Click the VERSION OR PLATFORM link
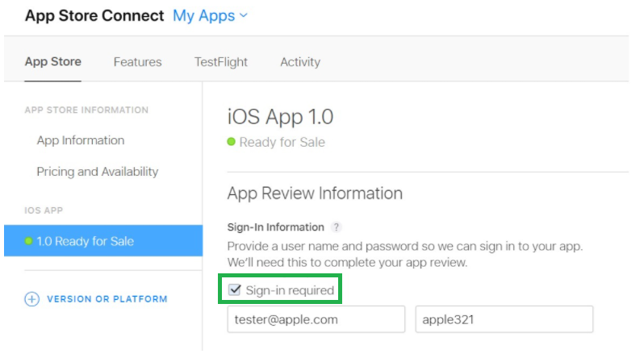This screenshot has height=358, width=644. [107, 299]
